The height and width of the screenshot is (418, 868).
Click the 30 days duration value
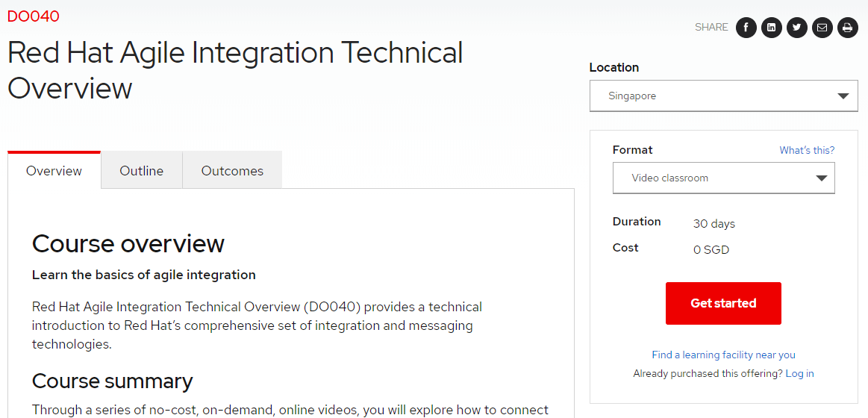(x=714, y=224)
